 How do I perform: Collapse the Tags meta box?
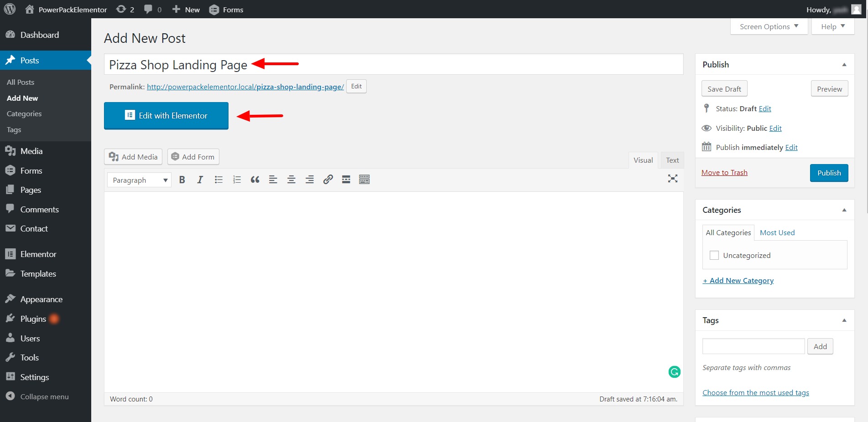[x=844, y=320]
